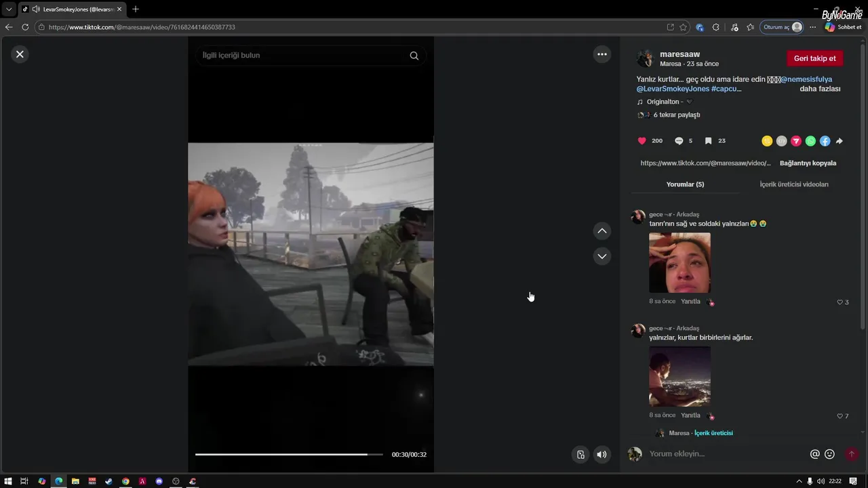Image resolution: width=868 pixels, height=488 pixels.
Task: Click 'Bağlantıyı kopyala' to copy link
Action: [x=808, y=163]
